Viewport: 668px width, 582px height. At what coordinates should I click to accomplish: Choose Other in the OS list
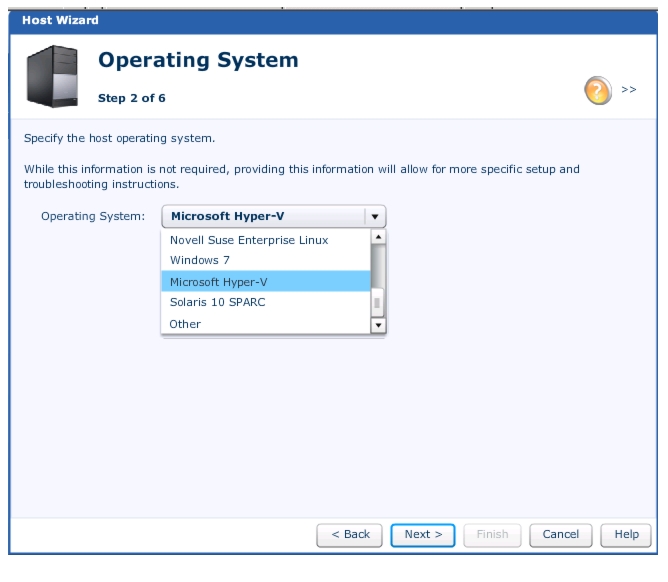pos(265,324)
